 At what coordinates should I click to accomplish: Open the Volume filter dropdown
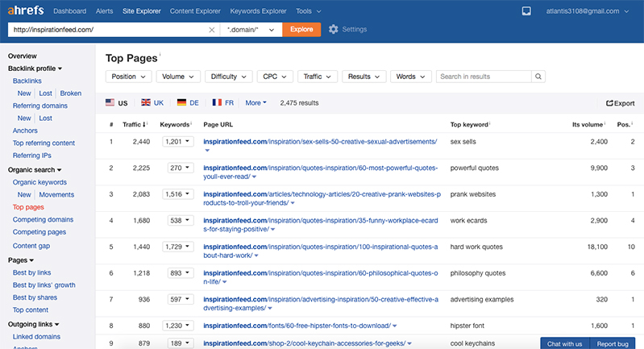coord(178,77)
